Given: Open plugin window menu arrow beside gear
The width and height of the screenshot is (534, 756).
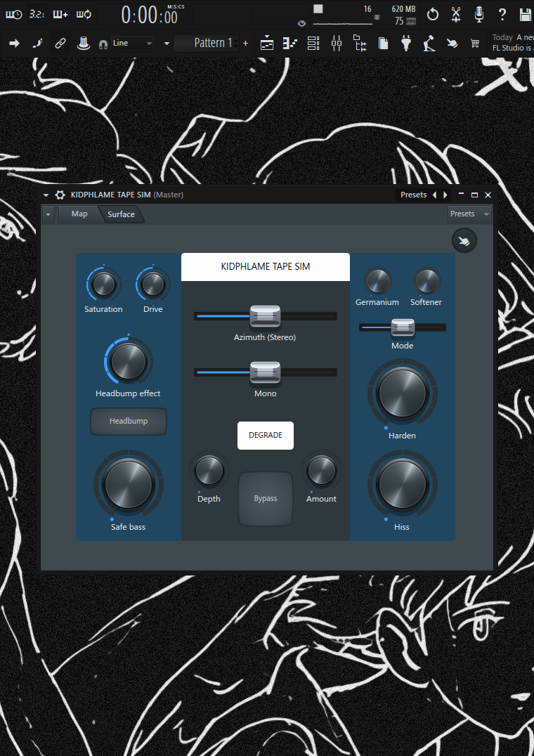Looking at the screenshot, I should (x=46, y=195).
